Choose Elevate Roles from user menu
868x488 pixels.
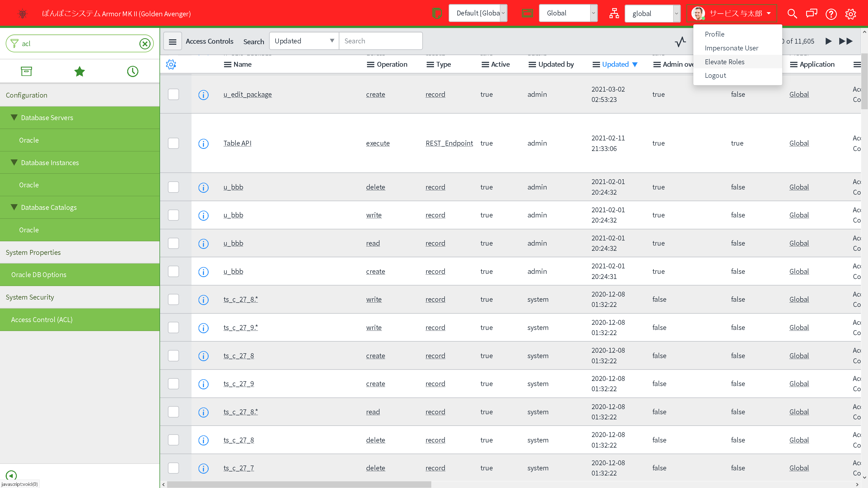coord(725,62)
